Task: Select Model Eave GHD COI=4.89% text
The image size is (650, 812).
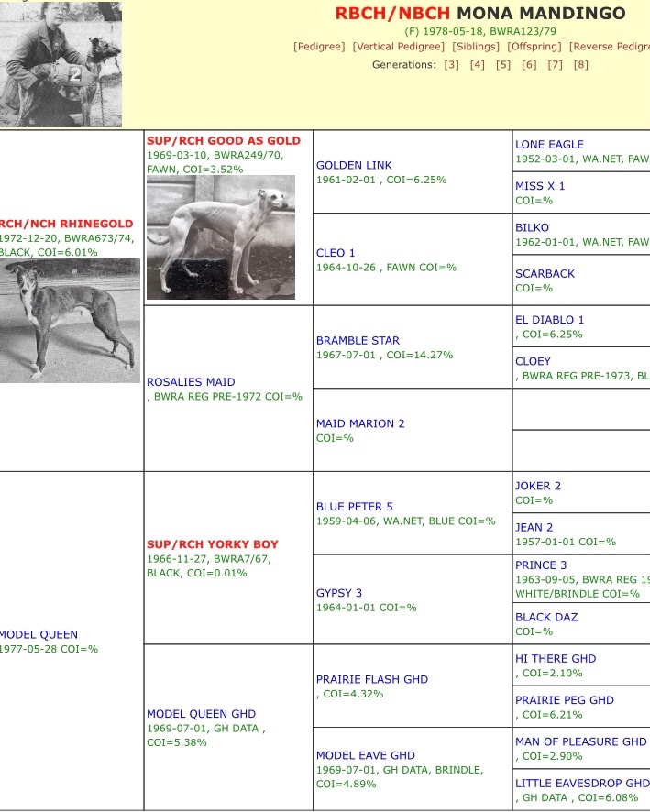Action: (346, 784)
